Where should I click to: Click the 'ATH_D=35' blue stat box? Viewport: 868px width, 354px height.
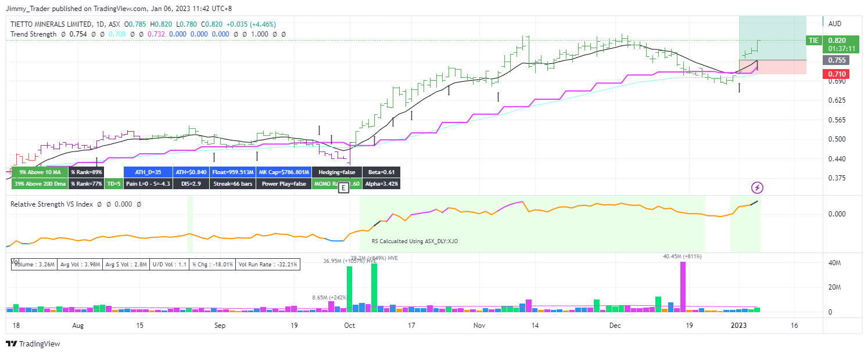click(147, 172)
